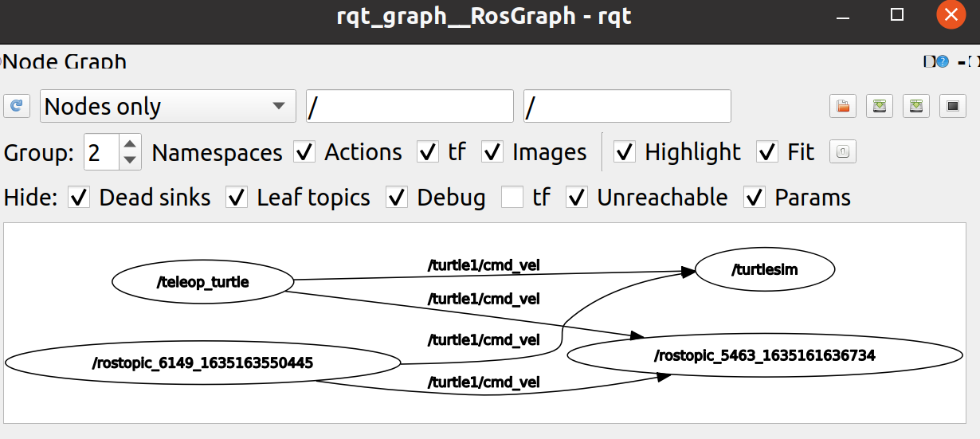Click the black square save-as-image icon
The width and height of the screenshot is (980, 439).
[953, 105]
